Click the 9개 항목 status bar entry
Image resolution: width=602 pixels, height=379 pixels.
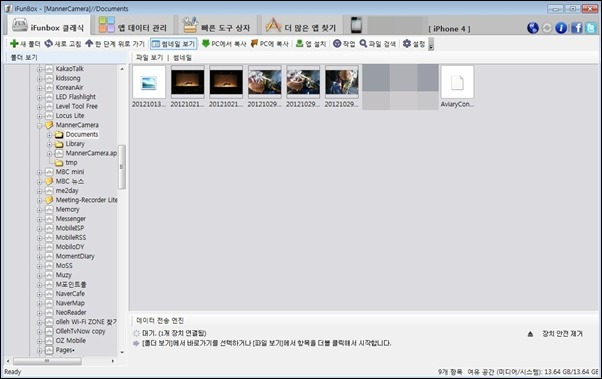(450, 372)
